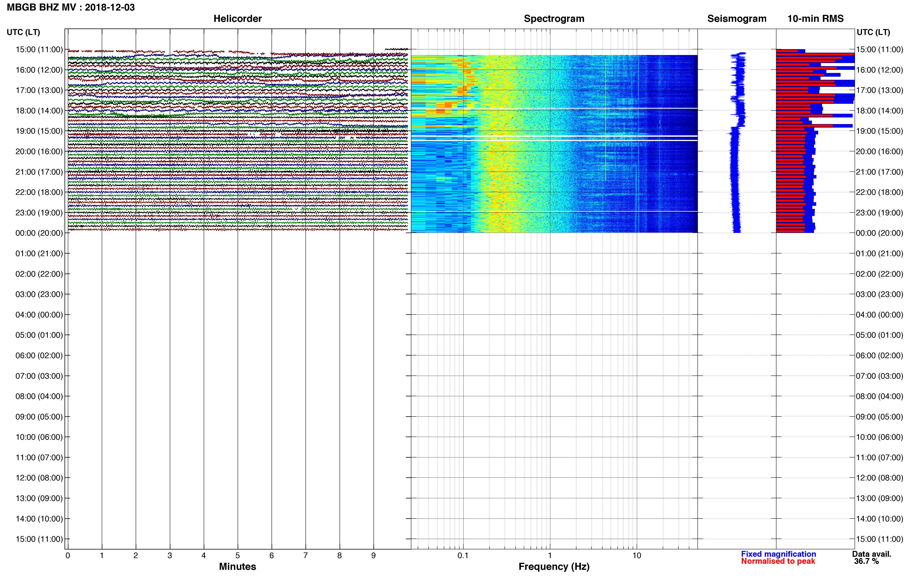Screen dimensions: 924x578
Task: Click the '10-min RMS' panel heading
Action: 816,19
